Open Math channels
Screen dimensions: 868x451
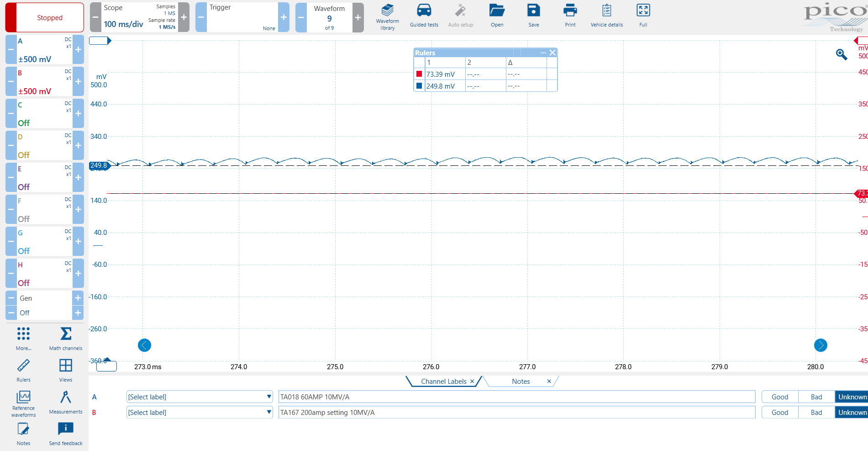[66, 339]
